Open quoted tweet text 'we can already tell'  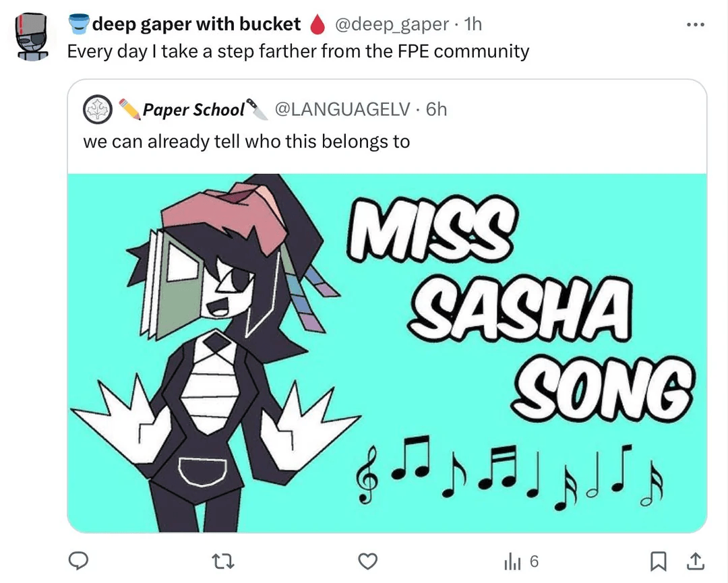tap(246, 142)
